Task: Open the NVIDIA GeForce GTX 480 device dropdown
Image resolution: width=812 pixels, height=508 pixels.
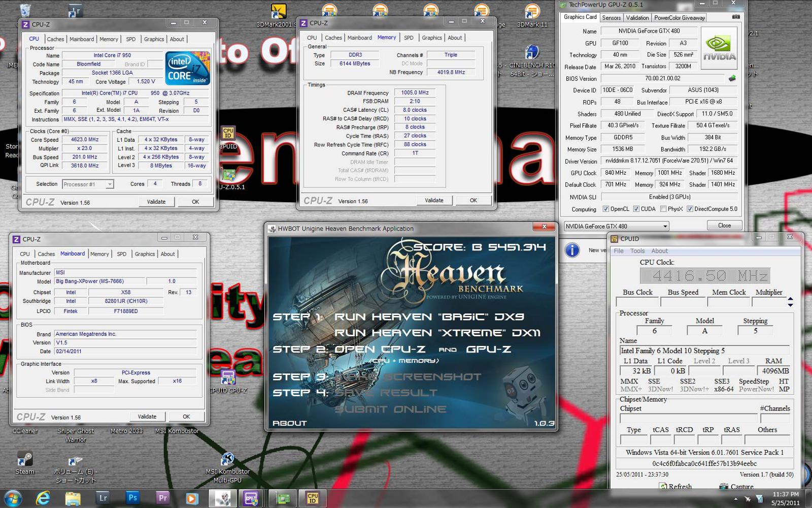Action: click(616, 226)
